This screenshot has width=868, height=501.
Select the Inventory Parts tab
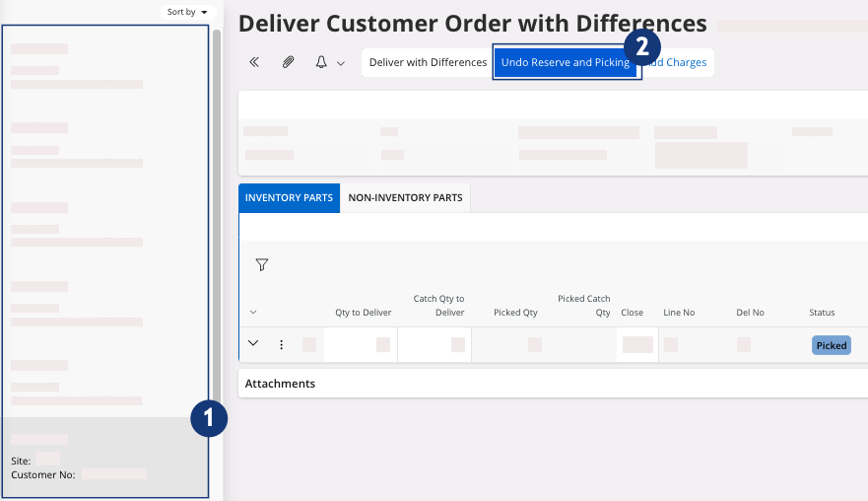289,197
